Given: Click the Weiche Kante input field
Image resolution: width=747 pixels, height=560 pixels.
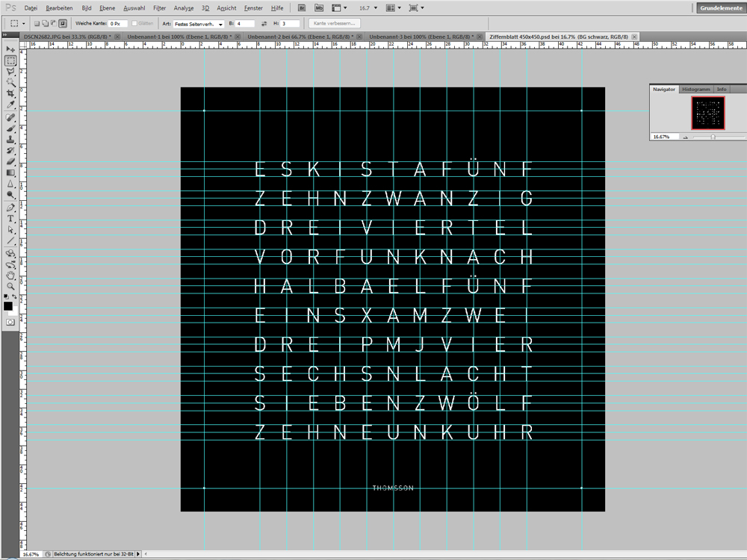Looking at the screenshot, I should (x=117, y=24).
